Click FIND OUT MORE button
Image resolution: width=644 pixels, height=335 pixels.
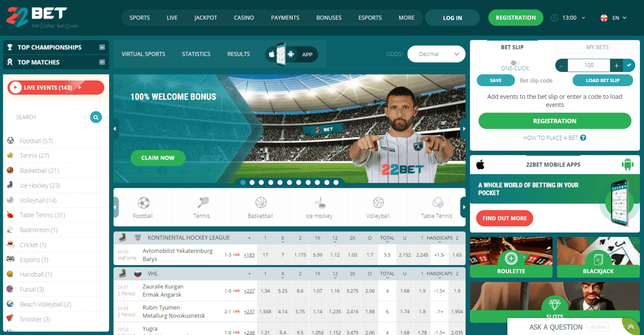[505, 218]
